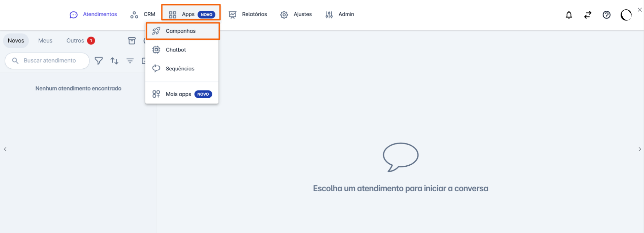Screen dimensions: 644x233
Task: Click the filter funnel icon
Action: point(99,61)
